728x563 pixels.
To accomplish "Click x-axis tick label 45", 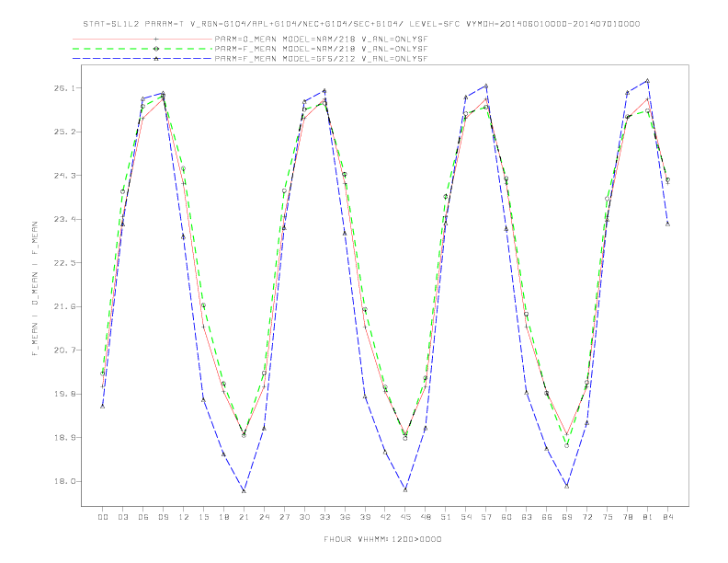I will coord(405,517).
